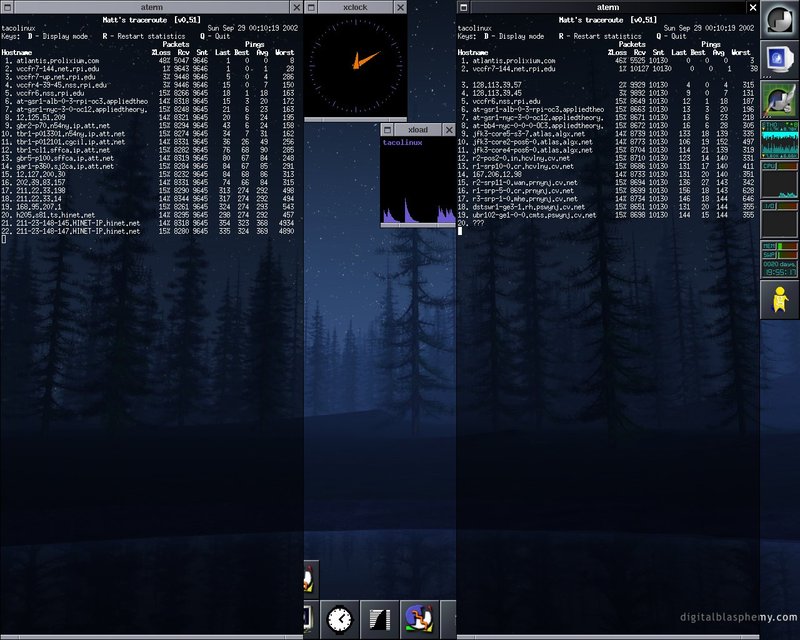Click Hostname header in the left aterm
Image resolution: width=800 pixels, height=640 pixels.
pyautogui.click(x=17, y=53)
